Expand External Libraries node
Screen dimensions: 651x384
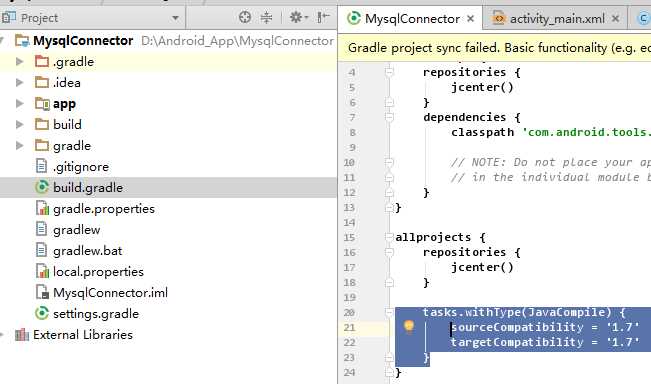[x=1, y=335]
